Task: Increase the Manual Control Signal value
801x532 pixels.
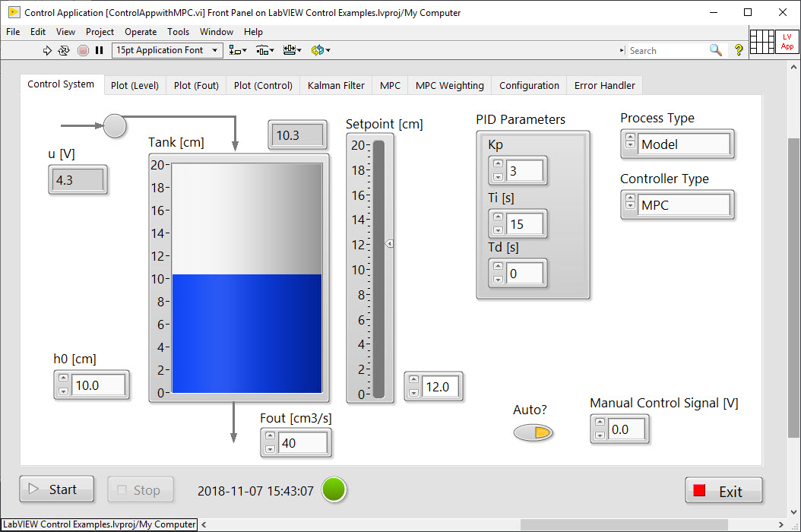Action: (x=600, y=422)
